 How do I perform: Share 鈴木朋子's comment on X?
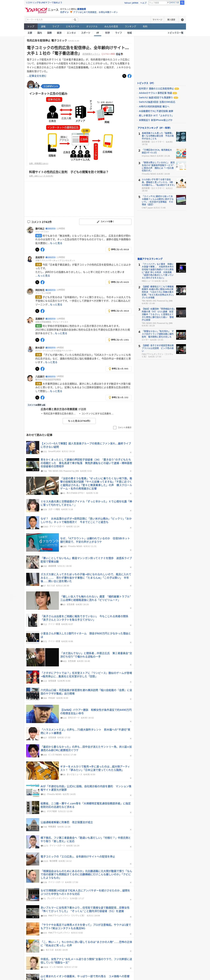pyautogui.click(x=37, y=369)
